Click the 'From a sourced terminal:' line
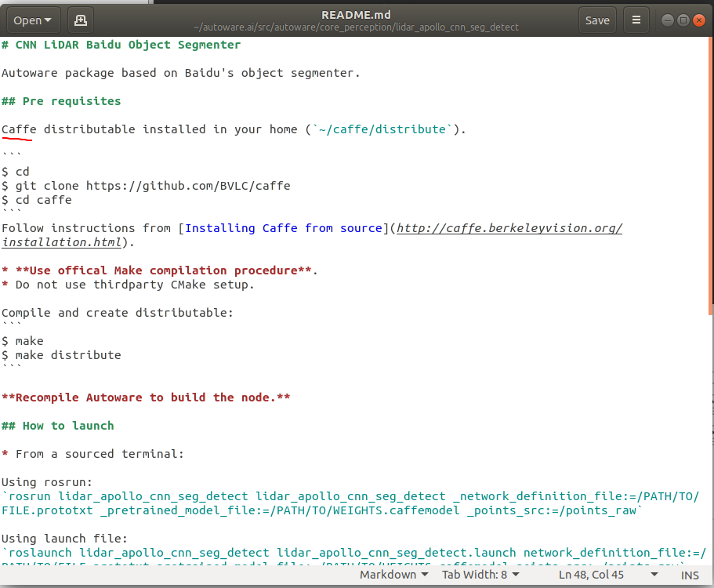This screenshot has height=588, width=714. point(100,454)
